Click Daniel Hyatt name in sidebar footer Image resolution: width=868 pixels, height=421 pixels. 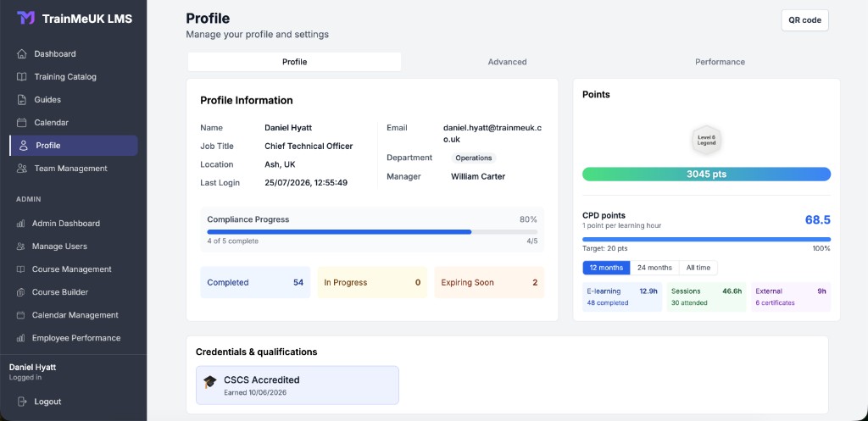[33, 368]
